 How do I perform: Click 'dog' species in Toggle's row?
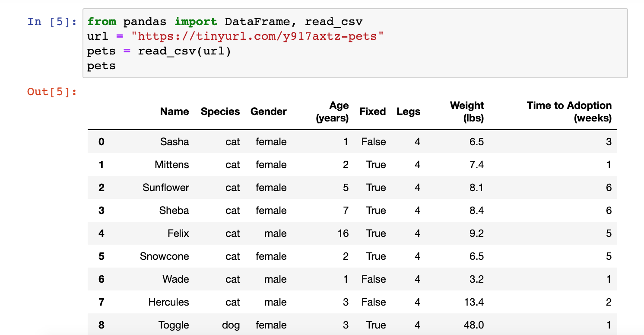231,325
